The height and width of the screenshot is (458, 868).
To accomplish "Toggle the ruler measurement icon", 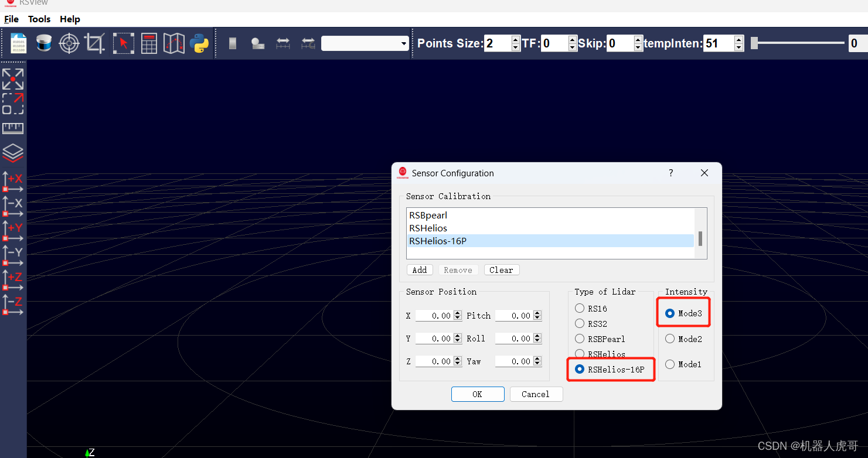I will coord(13,128).
